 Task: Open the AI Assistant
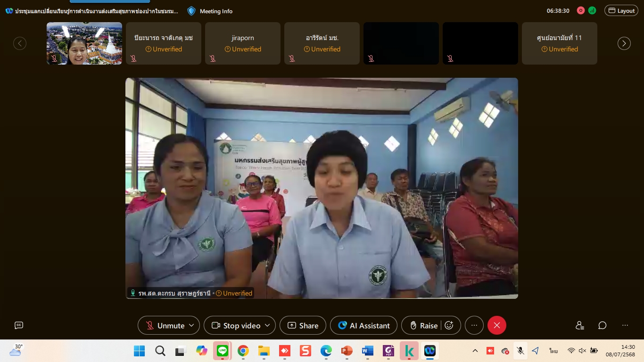[364, 325]
